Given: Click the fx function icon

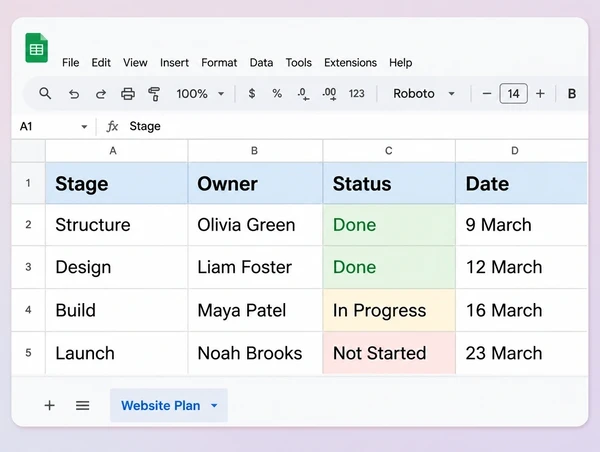Looking at the screenshot, I should pos(112,126).
